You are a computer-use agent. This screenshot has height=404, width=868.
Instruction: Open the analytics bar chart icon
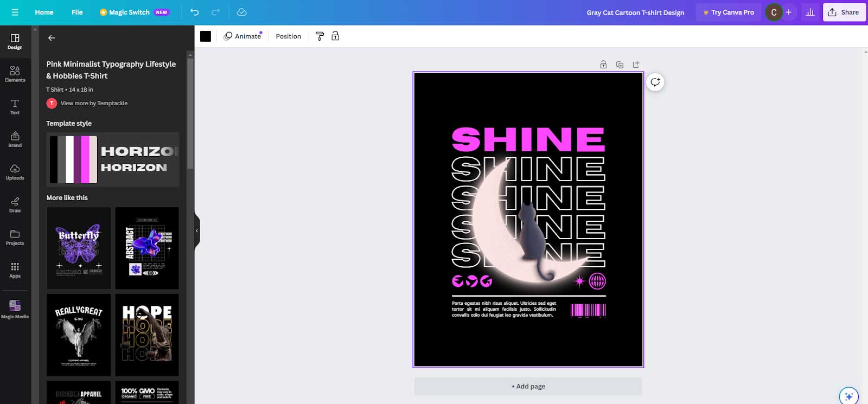(810, 12)
